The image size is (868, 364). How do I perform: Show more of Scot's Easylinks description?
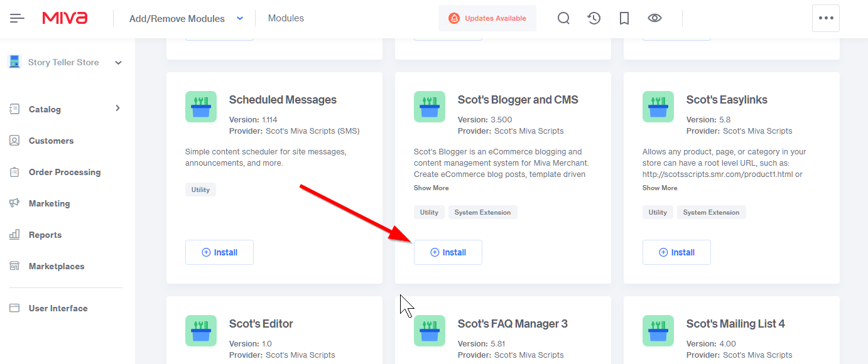click(659, 188)
